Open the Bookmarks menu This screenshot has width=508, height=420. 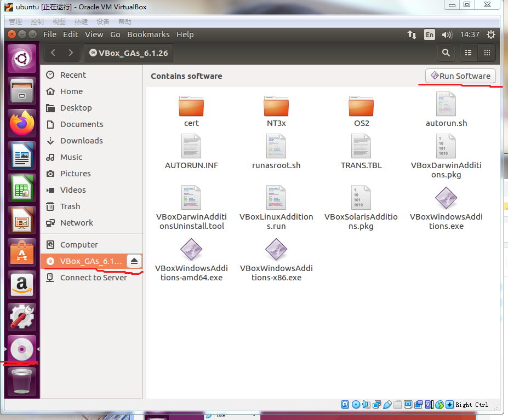(149, 34)
